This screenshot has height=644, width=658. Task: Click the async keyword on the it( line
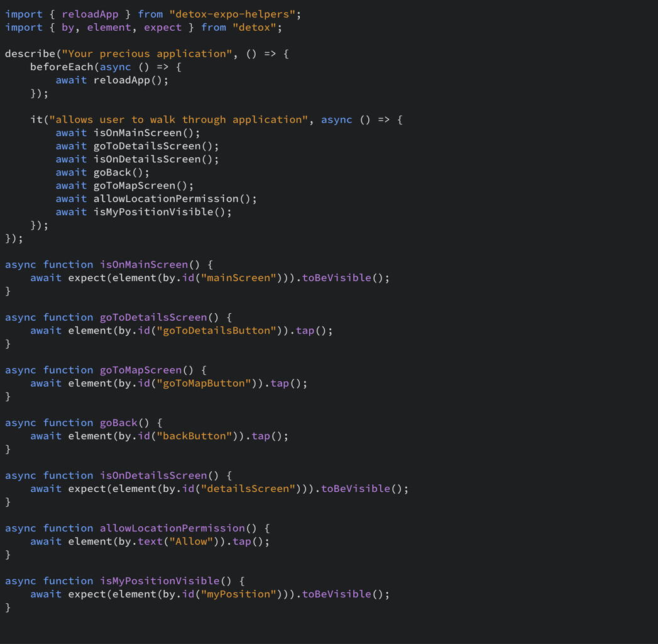point(337,119)
